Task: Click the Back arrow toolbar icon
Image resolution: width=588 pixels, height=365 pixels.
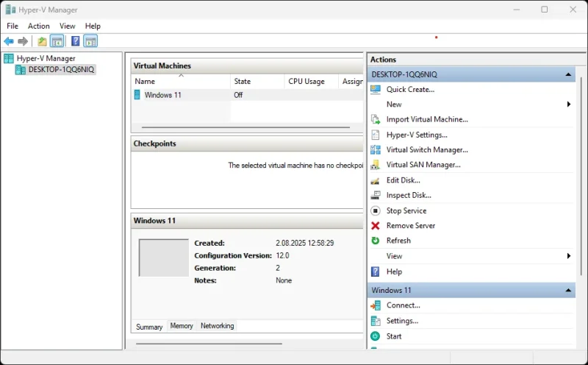Action: (9, 41)
